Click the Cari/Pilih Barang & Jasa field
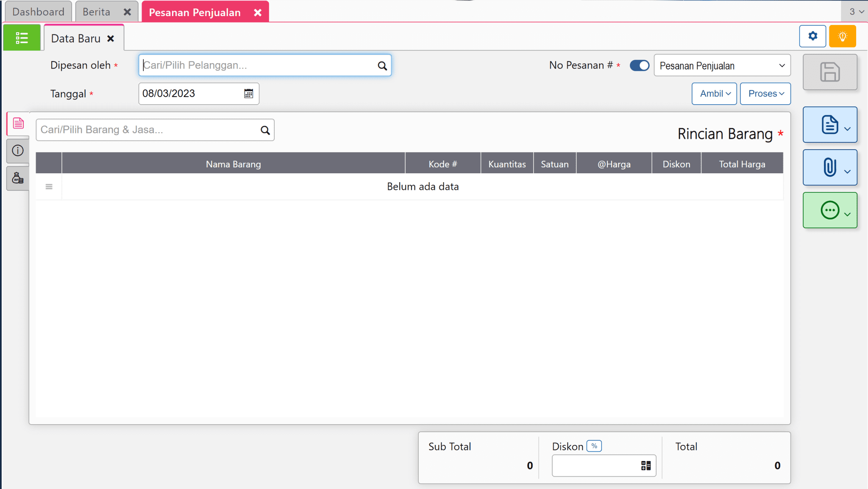This screenshot has height=489, width=868. [x=148, y=130]
